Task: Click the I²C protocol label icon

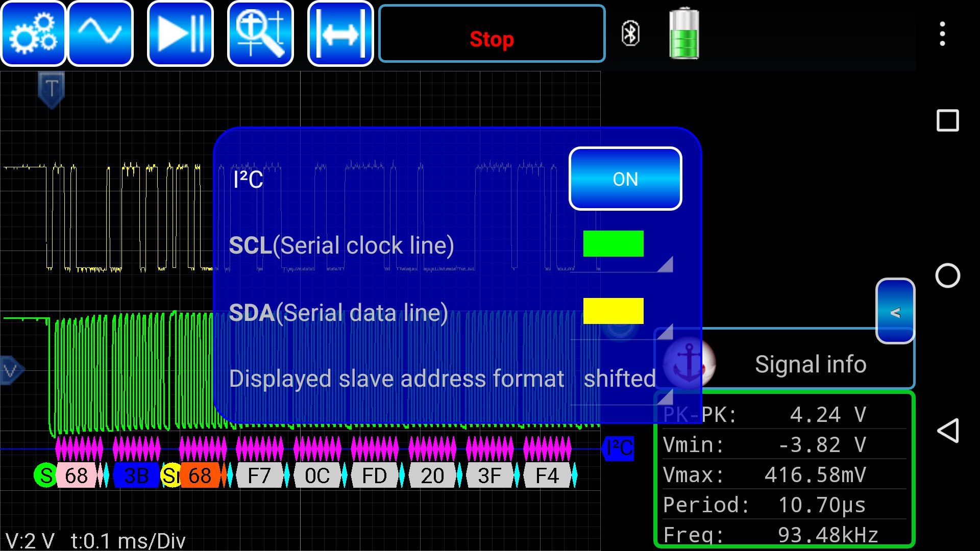Action: [619, 448]
